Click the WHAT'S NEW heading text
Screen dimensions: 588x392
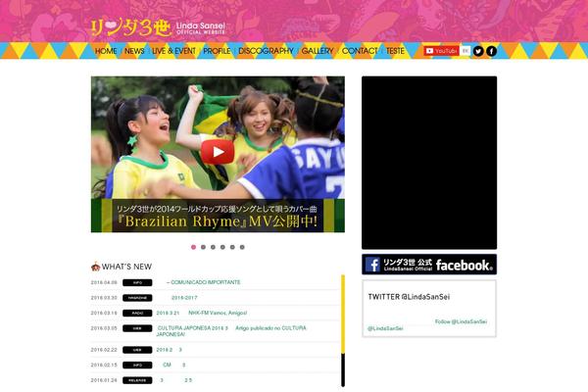(x=126, y=267)
